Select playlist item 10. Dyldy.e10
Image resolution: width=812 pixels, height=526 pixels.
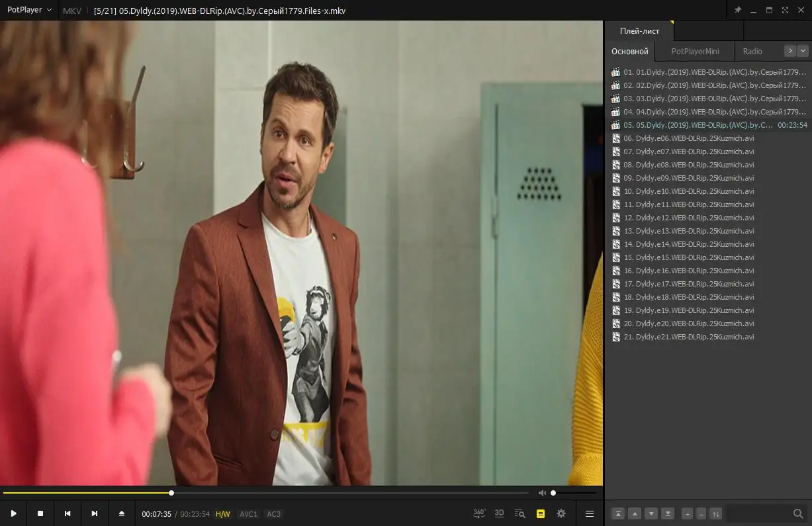click(x=688, y=191)
